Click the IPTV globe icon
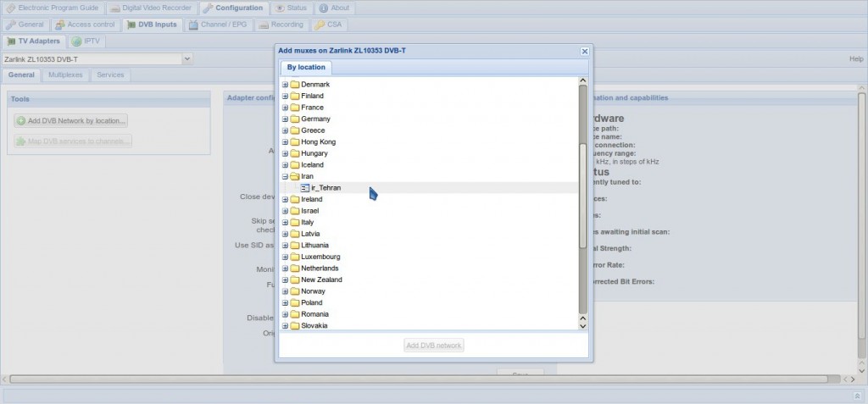Screen dimensions: 868x404 77,42
